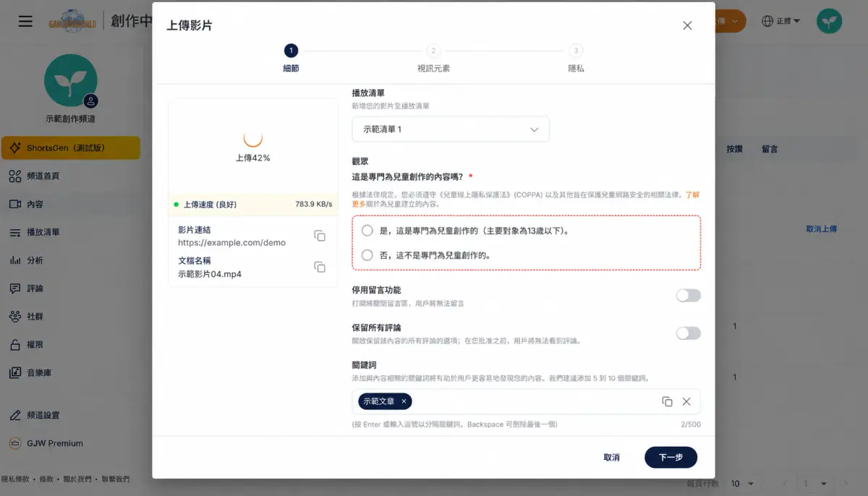Image resolution: width=868 pixels, height=496 pixels.
Task: Open 頻道設置 in sidebar
Action: [70, 415]
